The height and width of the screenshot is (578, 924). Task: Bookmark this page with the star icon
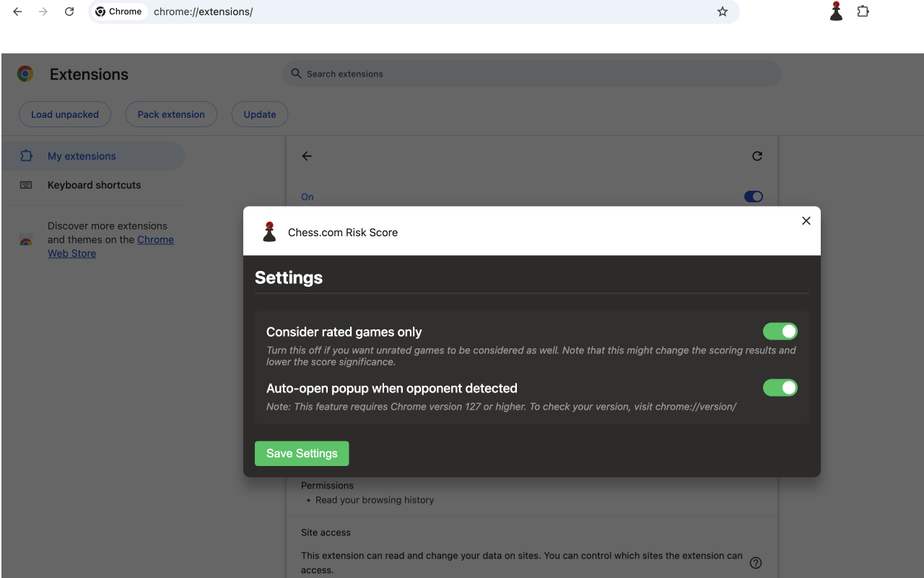point(722,12)
